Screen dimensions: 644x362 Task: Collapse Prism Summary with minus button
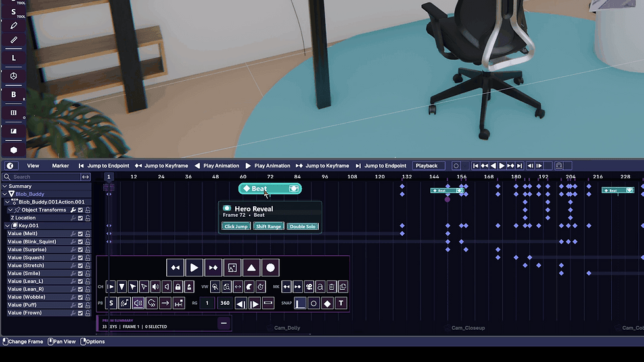(x=224, y=323)
